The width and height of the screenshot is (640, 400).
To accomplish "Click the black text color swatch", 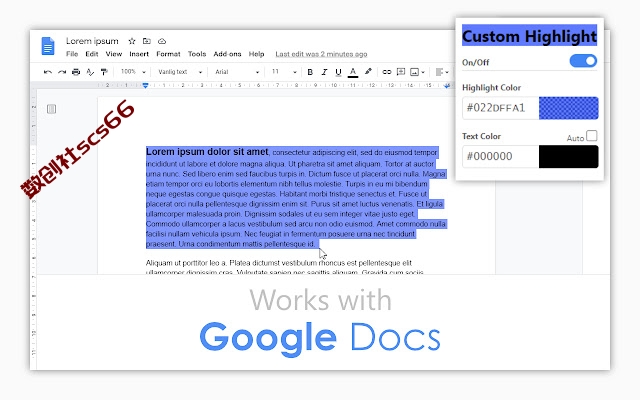I will 569,156.
